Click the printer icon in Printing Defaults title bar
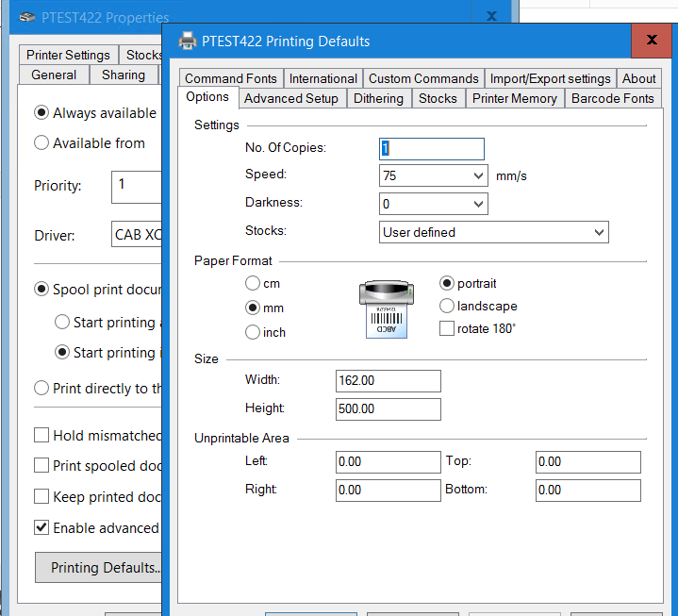 click(187, 41)
